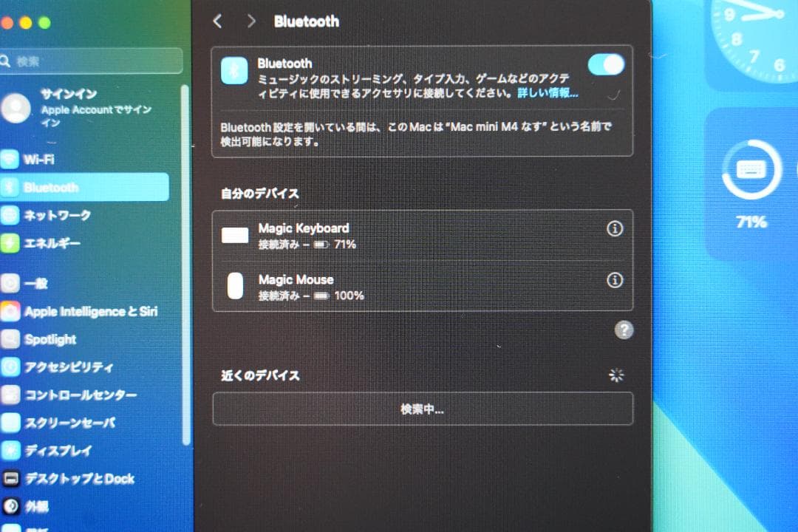Show Magic Mouse details via its info button
Image resolution: width=798 pixels, height=532 pixels.
click(x=615, y=281)
